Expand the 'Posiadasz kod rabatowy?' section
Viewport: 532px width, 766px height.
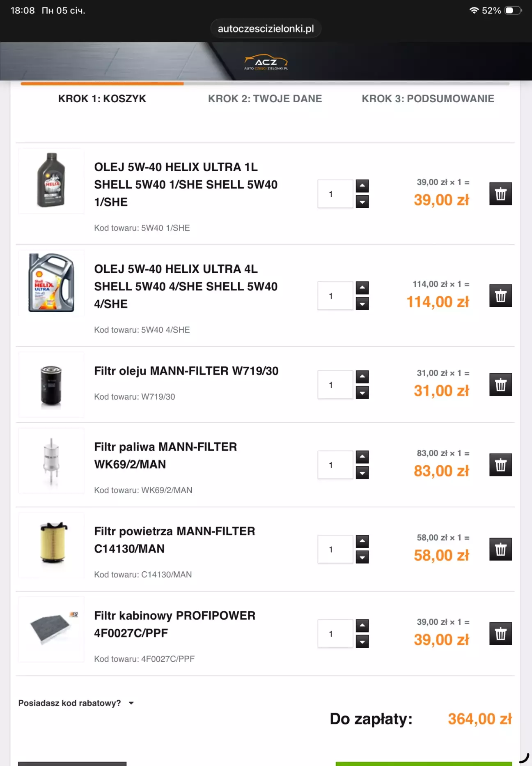coord(76,703)
